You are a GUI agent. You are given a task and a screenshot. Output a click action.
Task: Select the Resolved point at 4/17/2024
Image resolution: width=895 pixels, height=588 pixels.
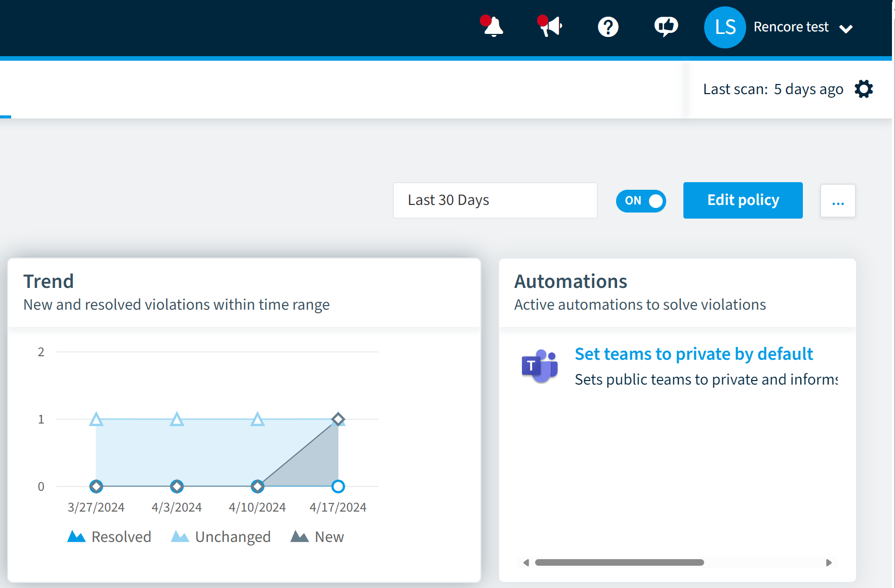(x=338, y=486)
